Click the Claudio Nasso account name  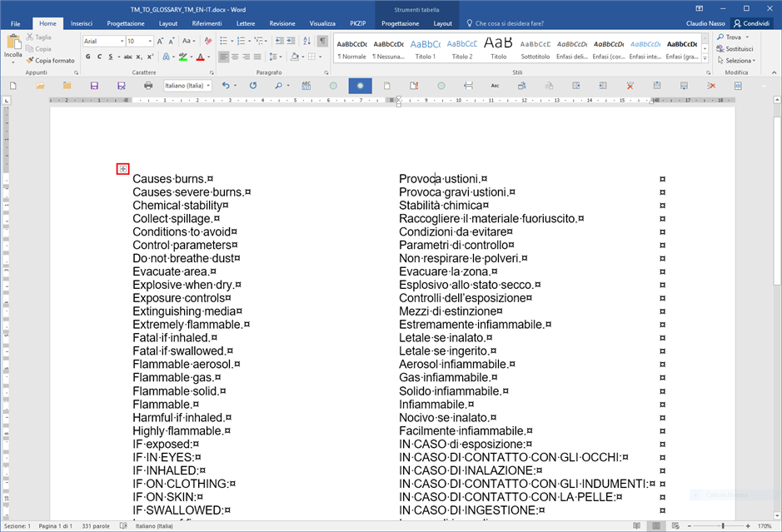pos(705,23)
